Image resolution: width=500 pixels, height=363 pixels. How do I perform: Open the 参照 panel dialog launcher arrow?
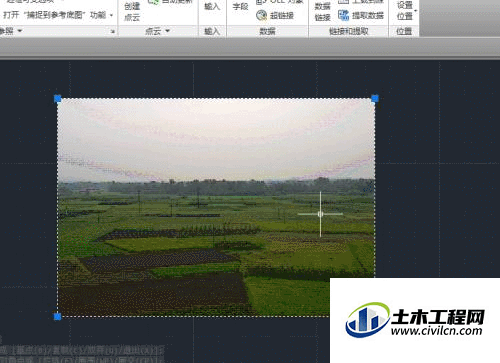click(113, 32)
